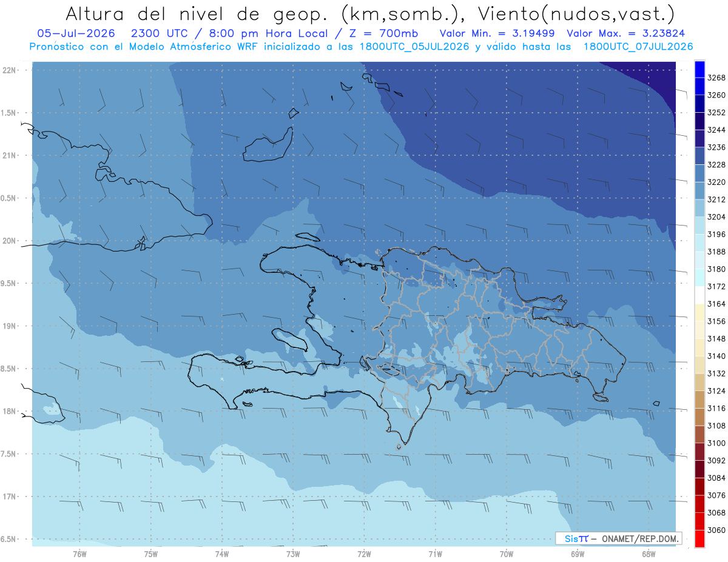Click the '3268' legend value

tap(716, 78)
